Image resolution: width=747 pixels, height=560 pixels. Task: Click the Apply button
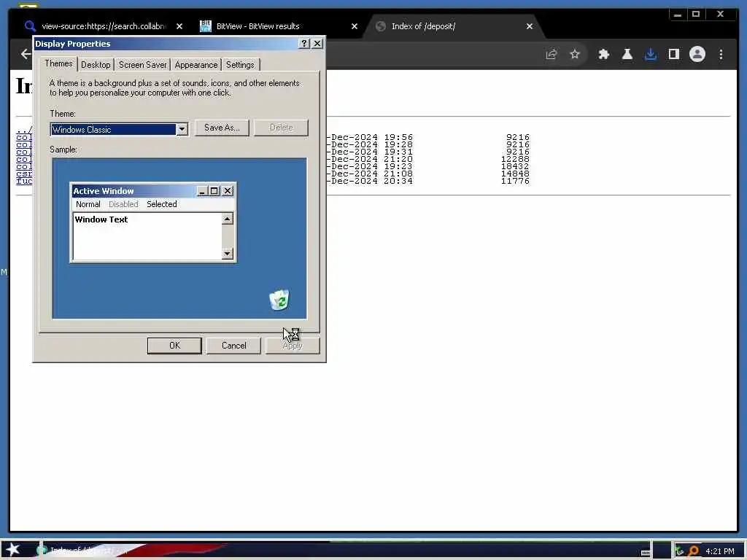tap(292, 345)
